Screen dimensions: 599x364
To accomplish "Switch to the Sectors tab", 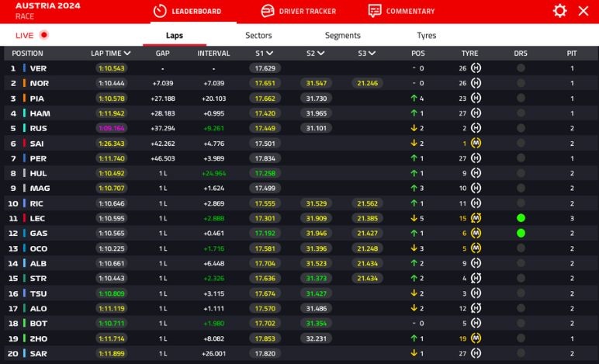I will pyautogui.click(x=258, y=36).
